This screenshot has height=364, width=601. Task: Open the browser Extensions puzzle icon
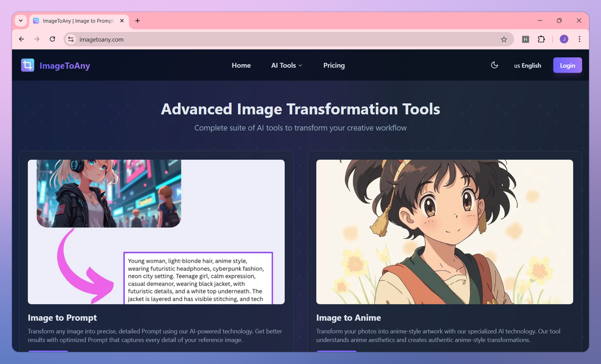pyautogui.click(x=541, y=39)
